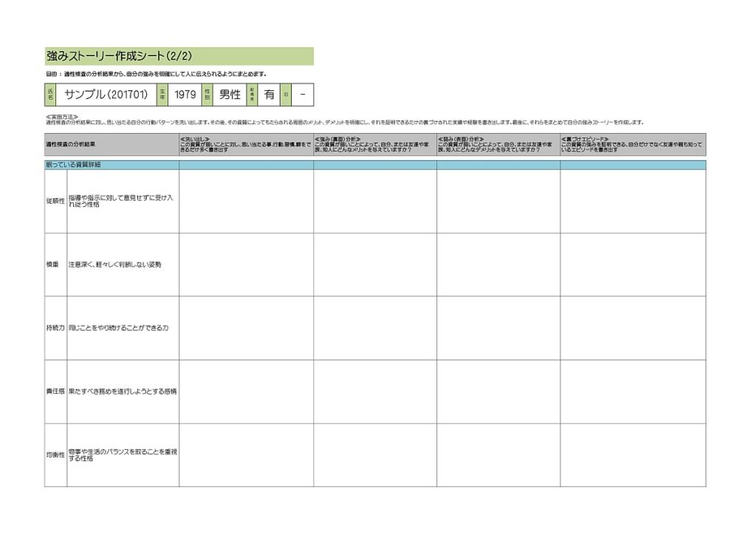Select the gender value 男性
This screenshot has height=535, width=756.
coord(230,95)
